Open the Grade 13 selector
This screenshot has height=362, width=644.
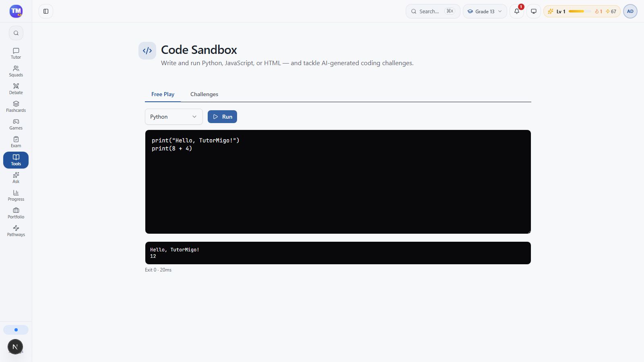485,11
